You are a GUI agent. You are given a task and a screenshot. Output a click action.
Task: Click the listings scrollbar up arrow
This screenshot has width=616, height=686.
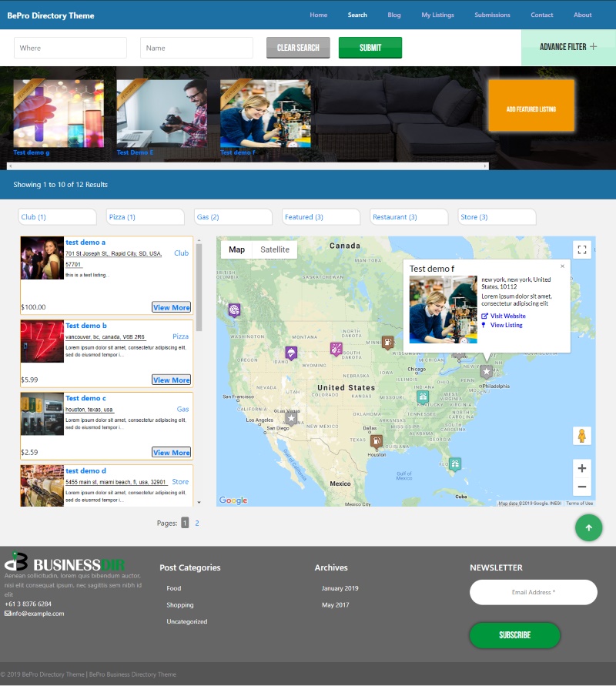(x=199, y=240)
